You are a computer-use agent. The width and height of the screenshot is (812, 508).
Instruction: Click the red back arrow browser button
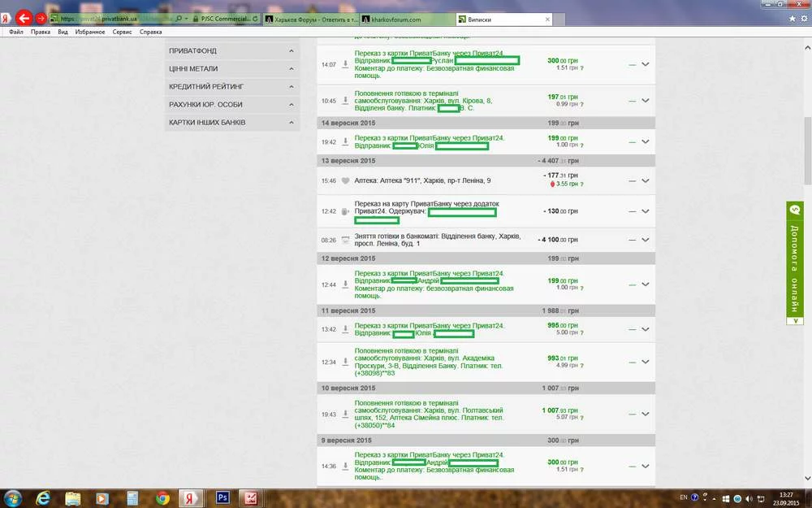24,18
